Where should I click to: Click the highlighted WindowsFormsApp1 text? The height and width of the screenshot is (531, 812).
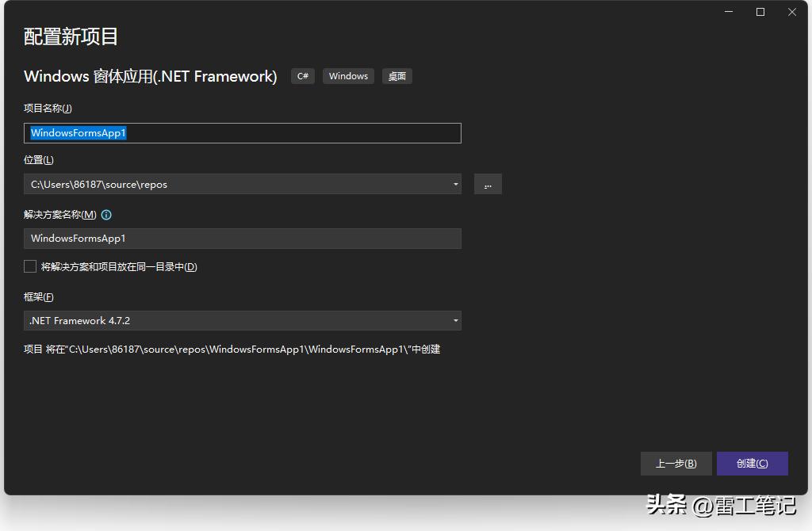point(77,132)
